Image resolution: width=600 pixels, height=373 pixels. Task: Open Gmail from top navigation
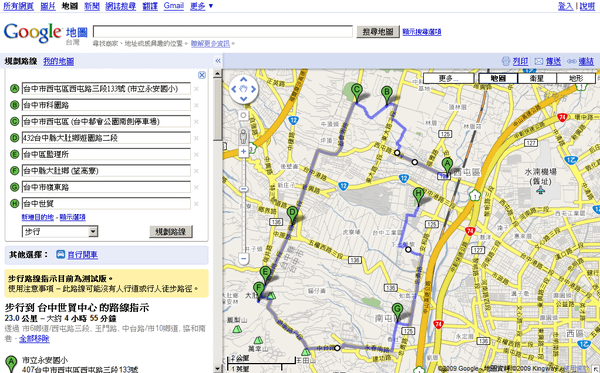pos(174,6)
